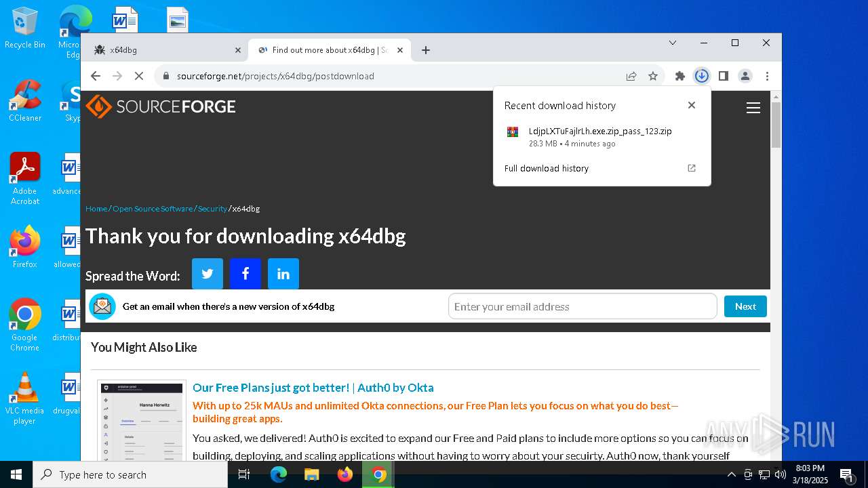Click the taskbar search box
This screenshot has height=488, width=868.
(x=130, y=474)
